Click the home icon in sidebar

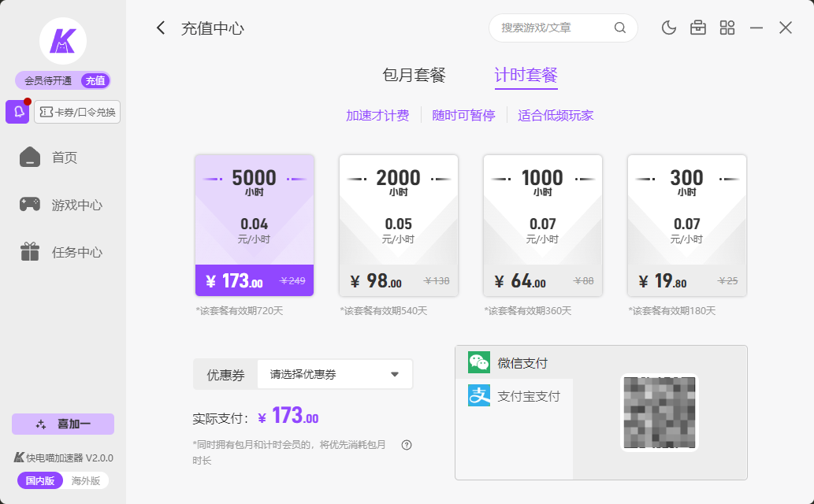click(x=30, y=157)
